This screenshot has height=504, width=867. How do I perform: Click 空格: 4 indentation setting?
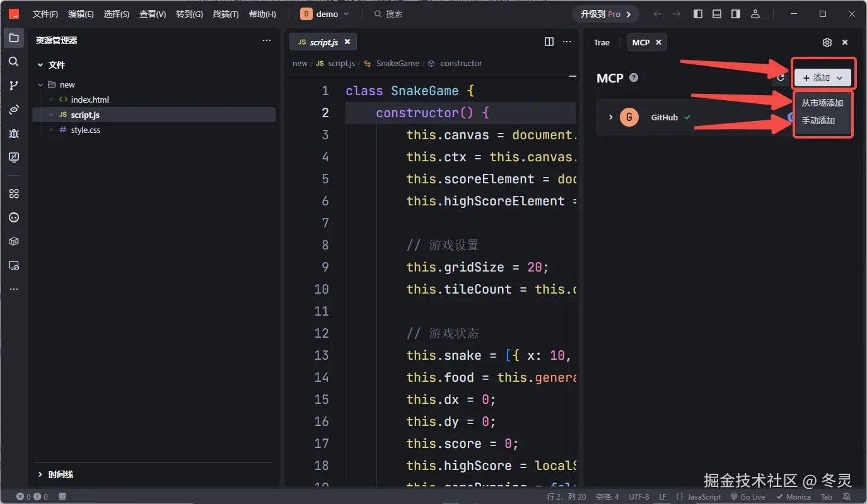607,496
